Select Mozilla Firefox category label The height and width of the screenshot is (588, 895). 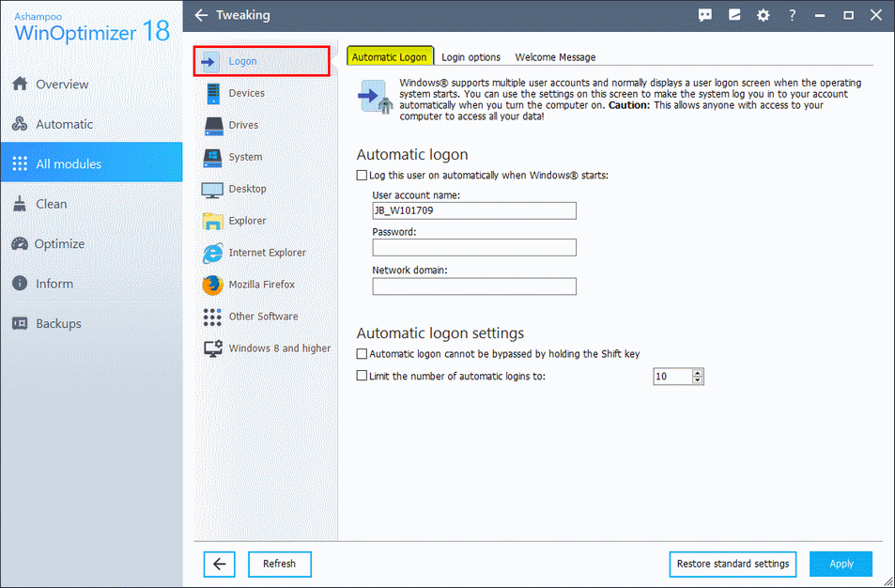click(262, 285)
